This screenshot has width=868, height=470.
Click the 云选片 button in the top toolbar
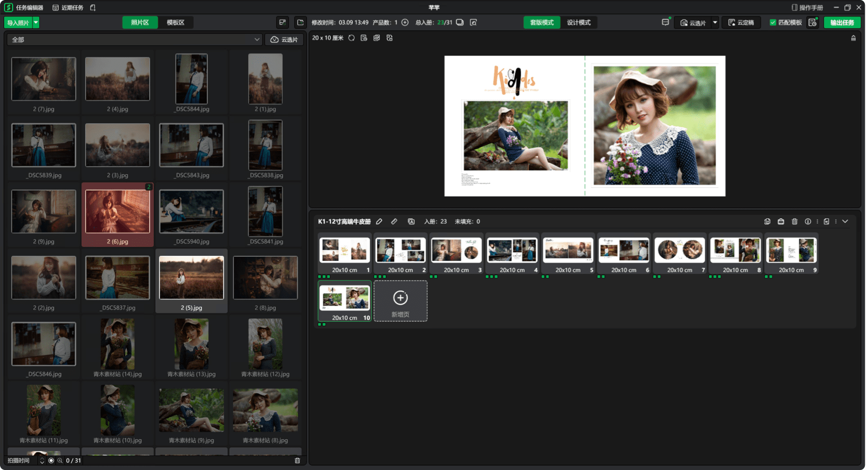(x=692, y=22)
